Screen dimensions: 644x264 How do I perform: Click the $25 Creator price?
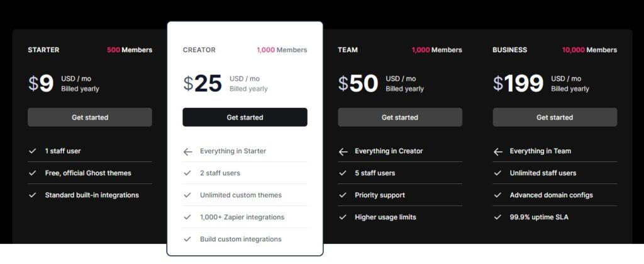coord(203,83)
